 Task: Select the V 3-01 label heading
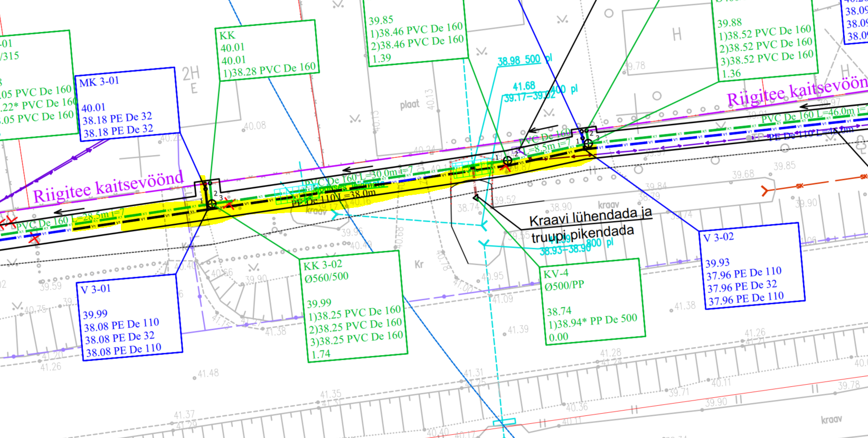tap(96, 289)
